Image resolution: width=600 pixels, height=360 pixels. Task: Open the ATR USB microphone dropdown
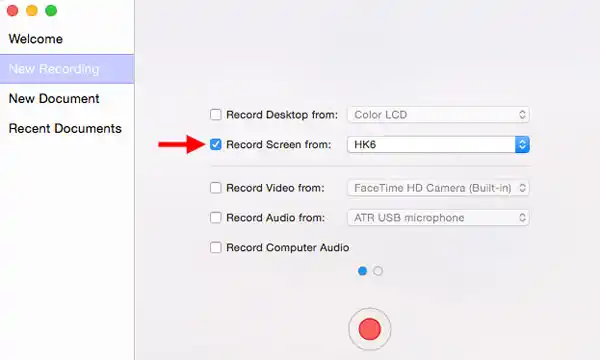(438, 218)
